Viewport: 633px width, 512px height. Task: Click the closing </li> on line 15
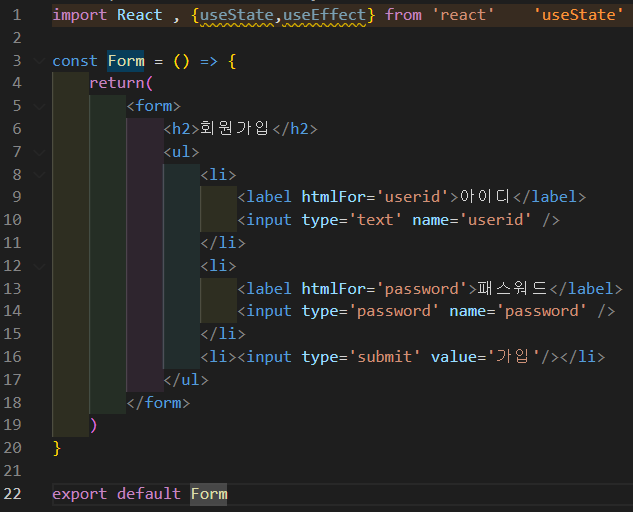[x=223, y=334]
